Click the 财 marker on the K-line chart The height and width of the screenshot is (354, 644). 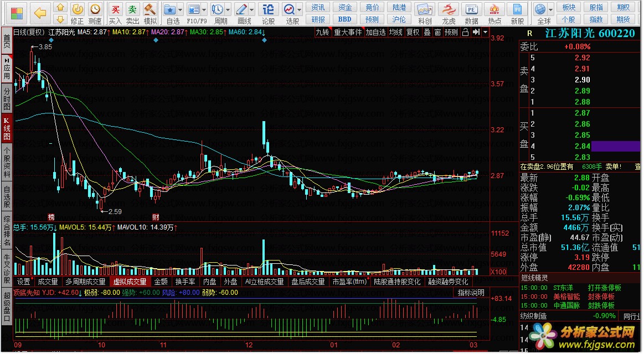click(x=156, y=217)
